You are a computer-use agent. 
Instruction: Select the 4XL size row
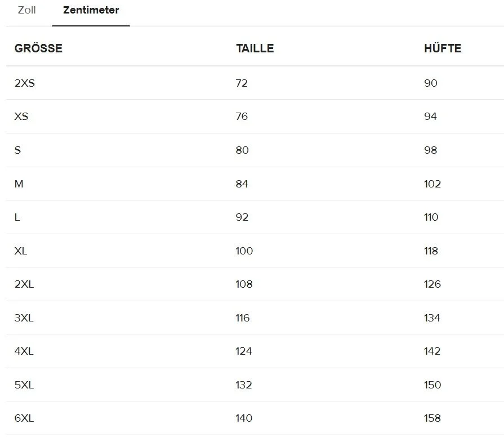coord(255,351)
